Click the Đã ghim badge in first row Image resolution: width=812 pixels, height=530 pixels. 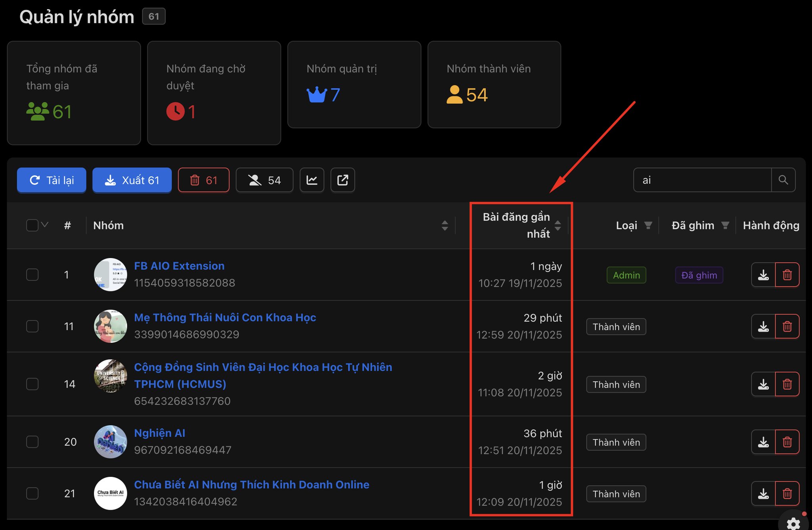click(699, 275)
